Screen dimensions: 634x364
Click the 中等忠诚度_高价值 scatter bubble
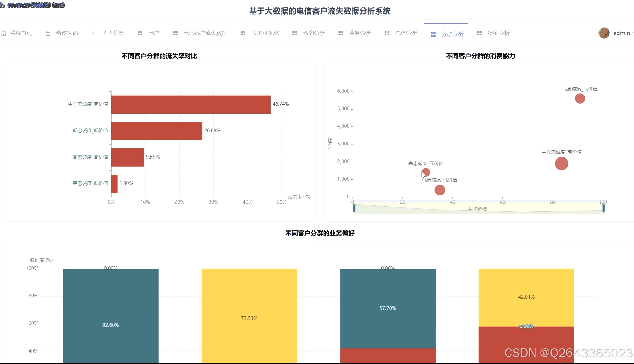562,164
